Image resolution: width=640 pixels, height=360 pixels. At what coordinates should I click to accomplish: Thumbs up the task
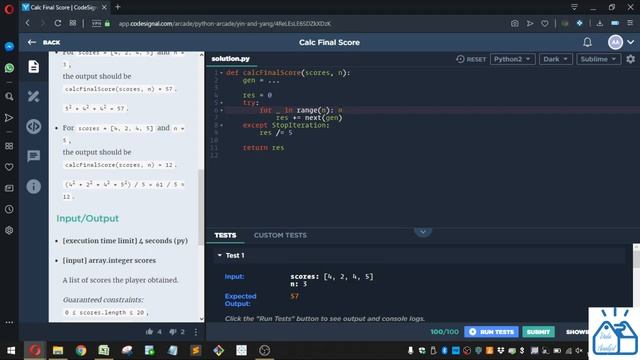tap(149, 332)
